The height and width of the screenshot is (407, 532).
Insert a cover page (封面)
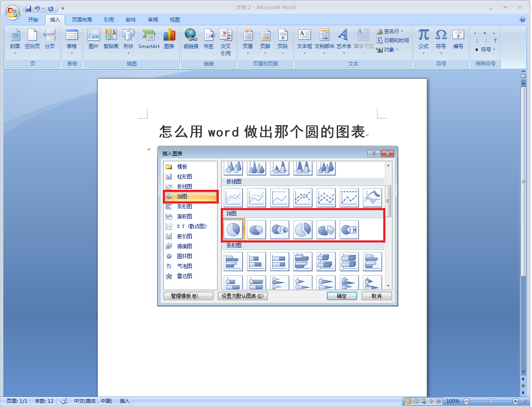[15, 41]
